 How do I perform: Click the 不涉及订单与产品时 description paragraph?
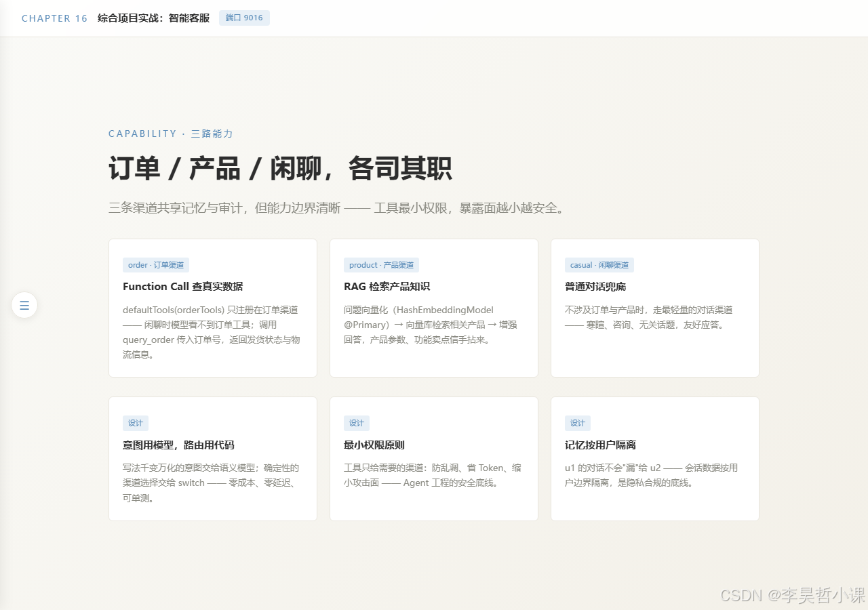pyautogui.click(x=650, y=317)
